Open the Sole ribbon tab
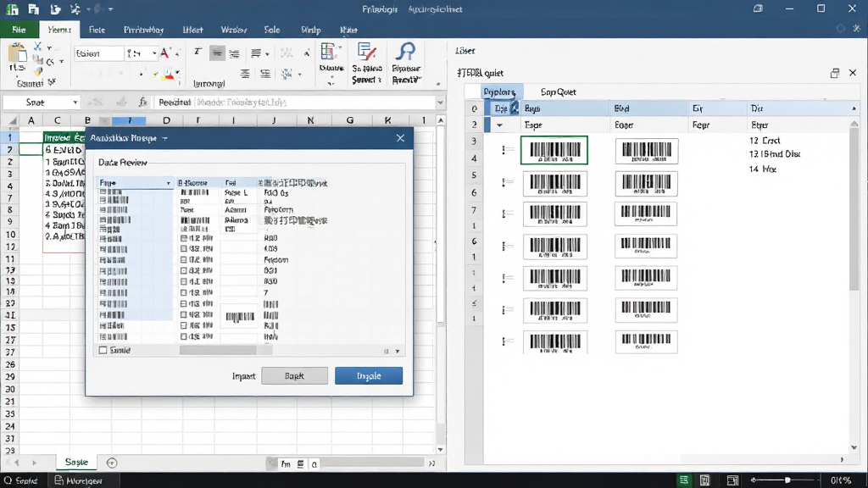This screenshot has width=868, height=488. pyautogui.click(x=272, y=30)
